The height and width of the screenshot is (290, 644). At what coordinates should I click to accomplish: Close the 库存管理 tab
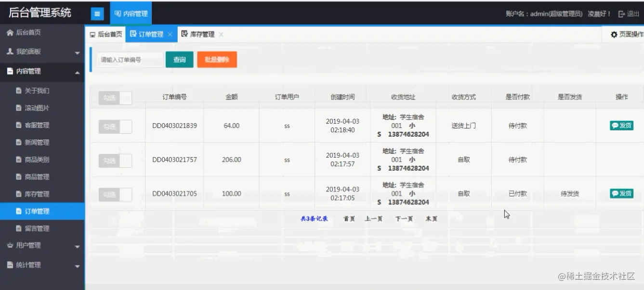click(221, 35)
